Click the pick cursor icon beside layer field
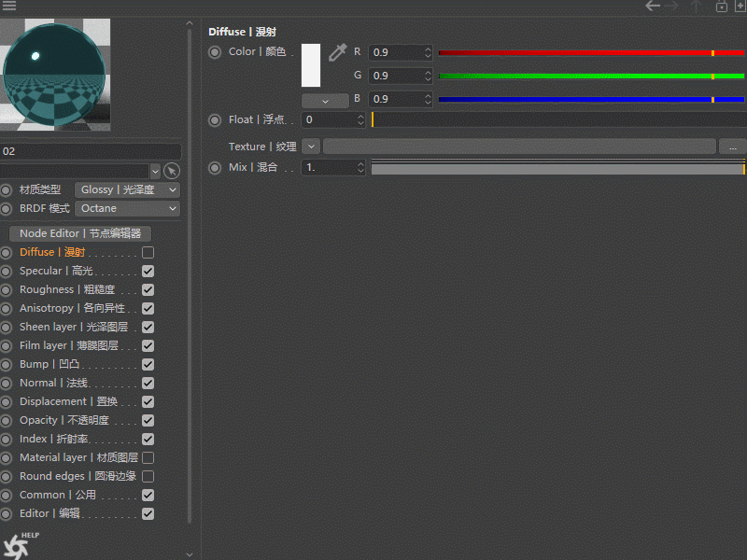Image resolution: width=747 pixels, height=560 pixels. (172, 171)
